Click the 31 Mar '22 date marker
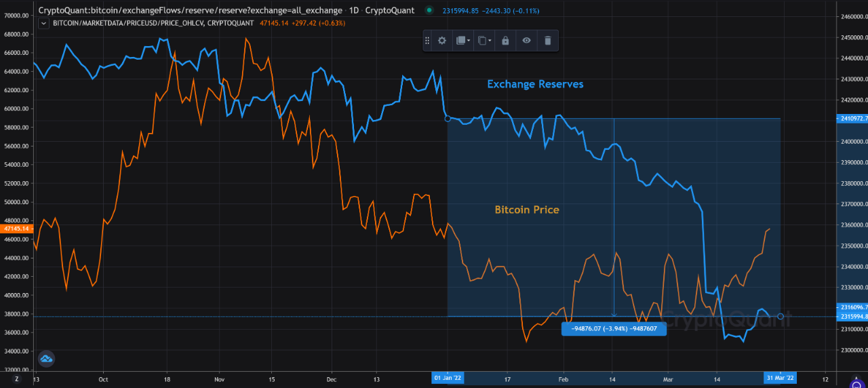This screenshot has height=388, width=868. point(781,377)
